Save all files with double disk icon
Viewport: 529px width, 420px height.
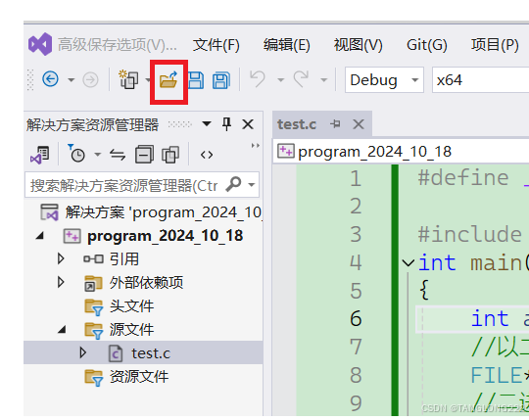pyautogui.click(x=221, y=80)
